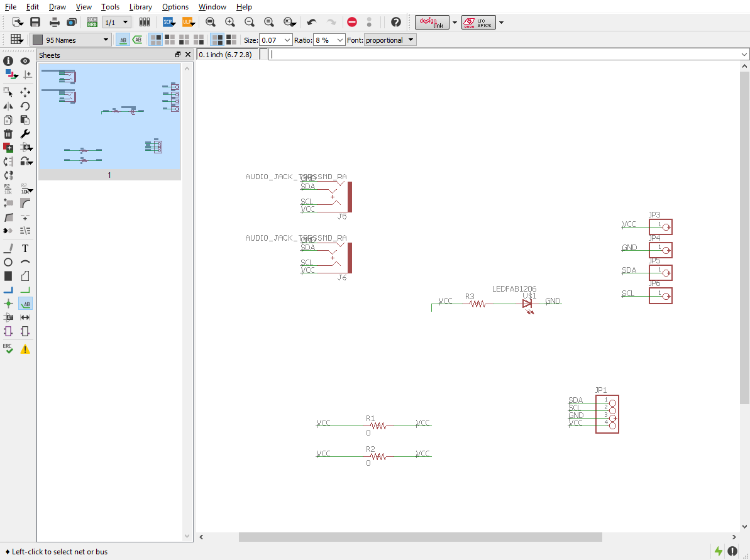
Task: Run a ULP with the ULP icon
Action: point(189,22)
